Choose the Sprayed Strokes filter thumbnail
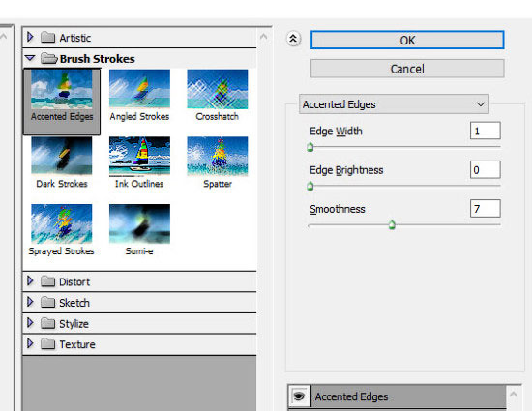The width and height of the screenshot is (532, 411). coord(61,230)
